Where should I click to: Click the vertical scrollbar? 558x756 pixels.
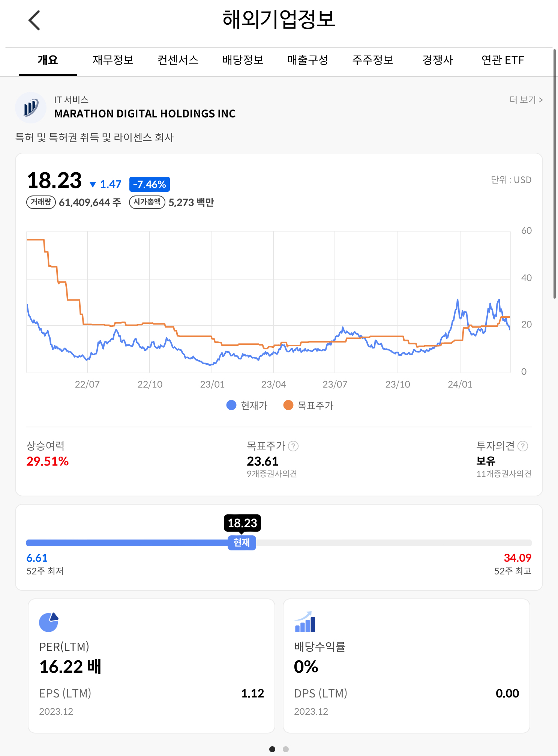coord(555,173)
